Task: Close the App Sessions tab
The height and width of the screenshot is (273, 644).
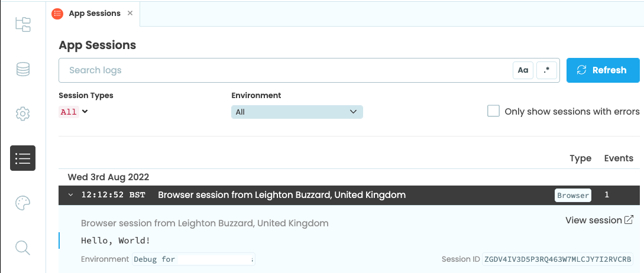Action: click(130, 13)
